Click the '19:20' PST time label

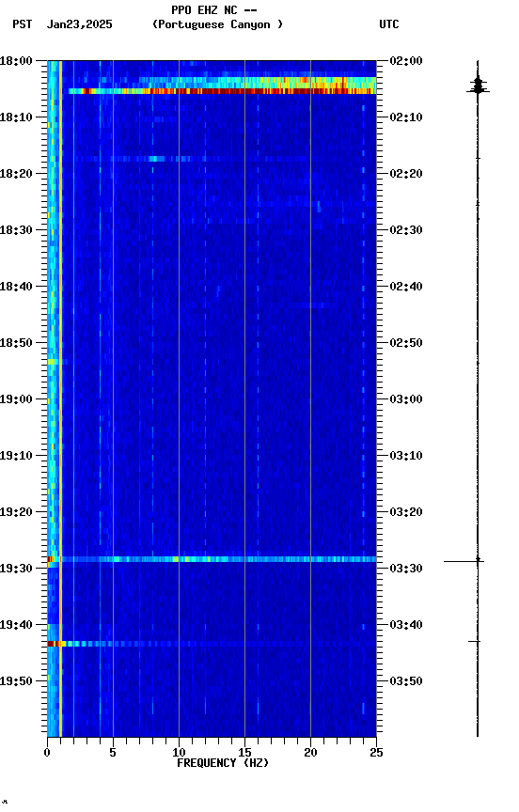[x=16, y=512]
